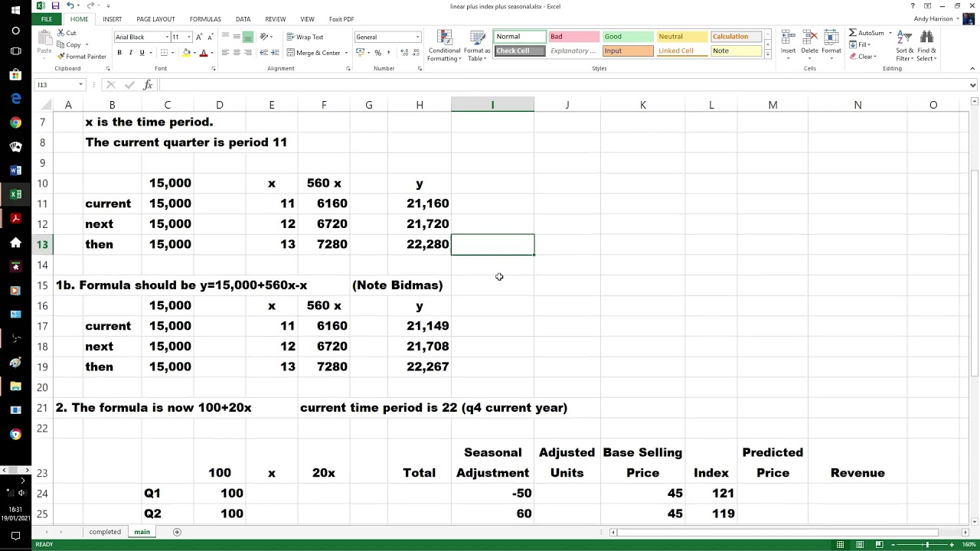This screenshot has height=551, width=980.
Task: Open the font size 11 dropdown
Action: 189,37
